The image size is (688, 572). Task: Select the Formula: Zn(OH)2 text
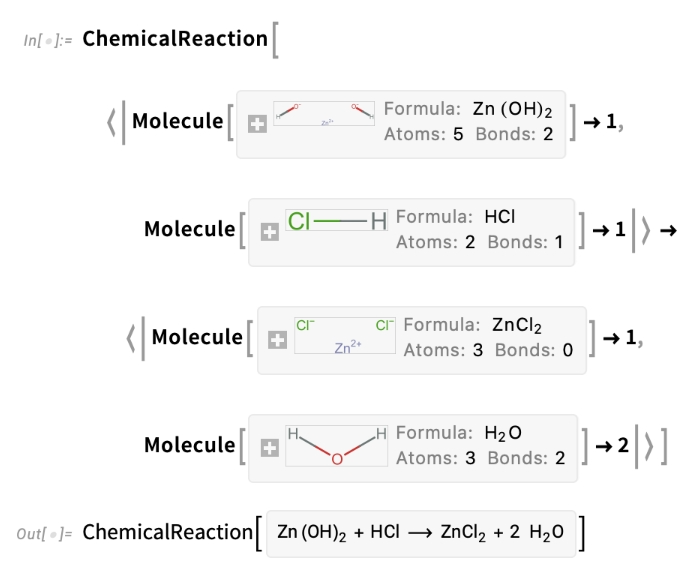coord(468,109)
